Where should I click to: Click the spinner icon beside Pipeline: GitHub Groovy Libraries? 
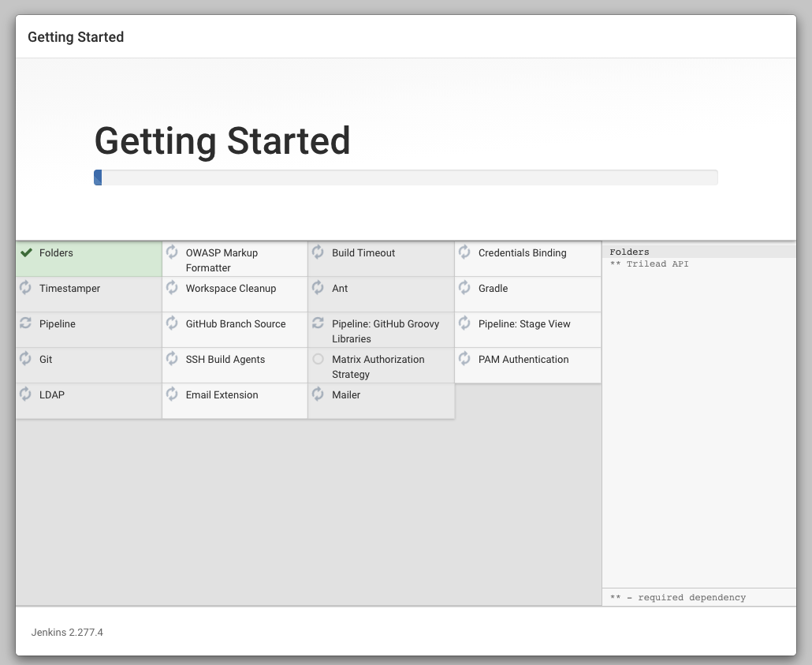(318, 323)
